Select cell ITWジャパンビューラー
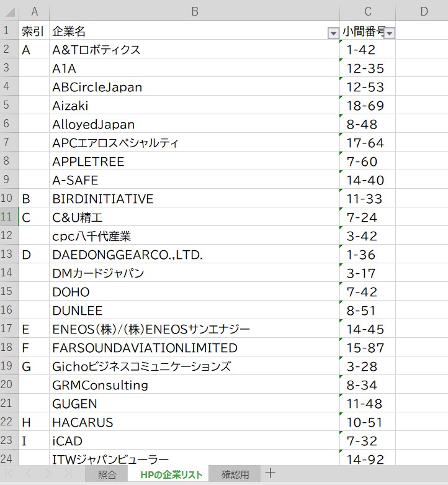This screenshot has height=485, width=448. tap(195, 458)
